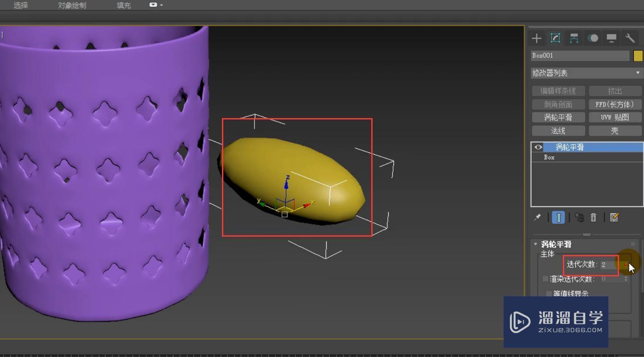Click the ribbon toggle icon after 填充

click(153, 5)
